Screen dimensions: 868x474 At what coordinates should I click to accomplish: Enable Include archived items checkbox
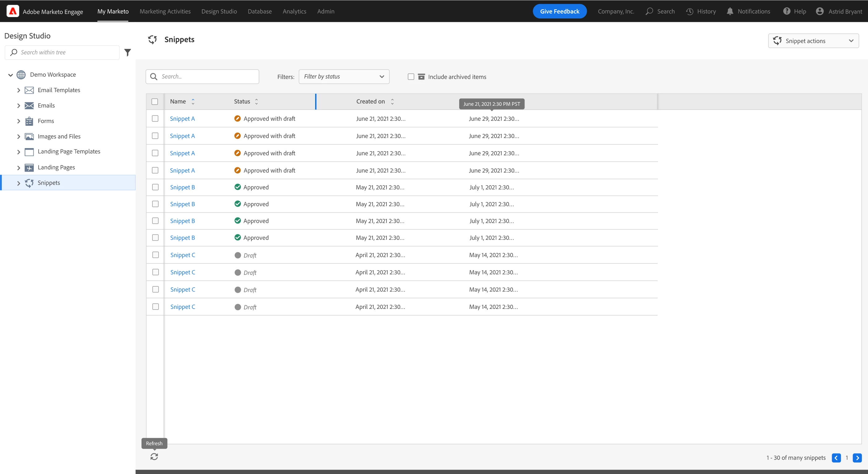point(411,77)
